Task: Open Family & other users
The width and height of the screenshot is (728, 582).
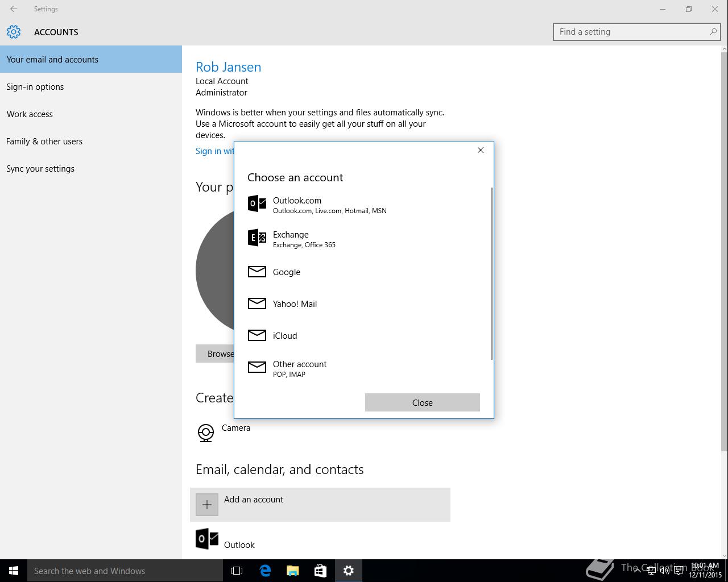Action: (91, 141)
